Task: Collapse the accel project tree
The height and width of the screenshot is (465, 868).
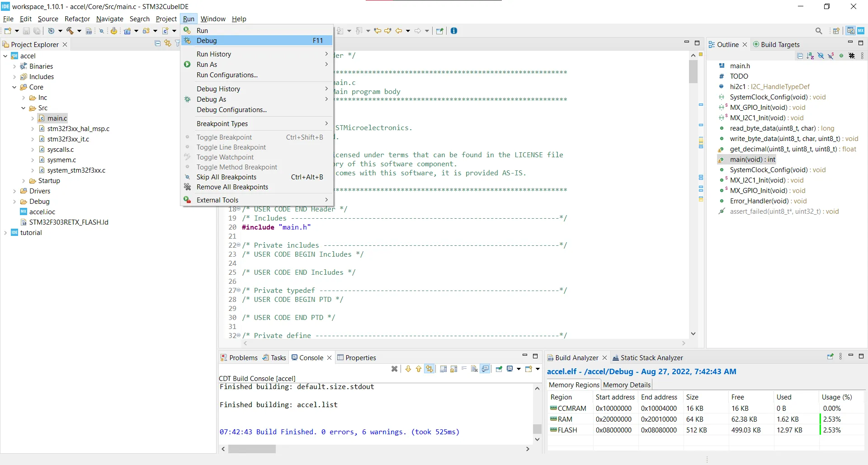Action: 5,56
